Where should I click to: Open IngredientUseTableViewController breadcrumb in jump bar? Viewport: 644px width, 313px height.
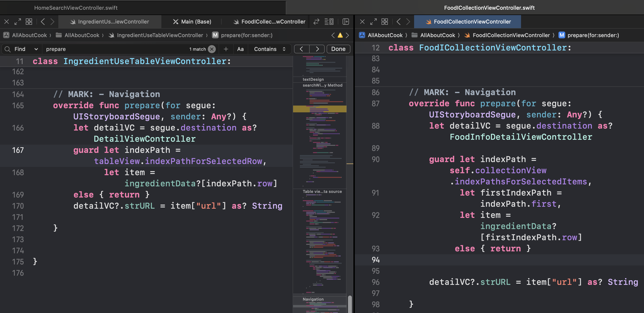tap(159, 35)
